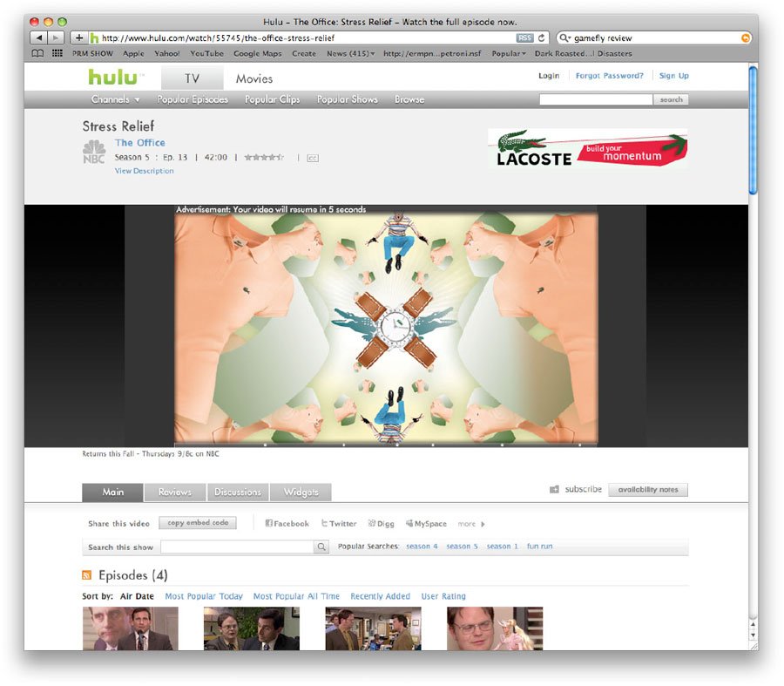Sort episodes by Most Popular Today
The image size is (784, 686).
click(x=204, y=596)
